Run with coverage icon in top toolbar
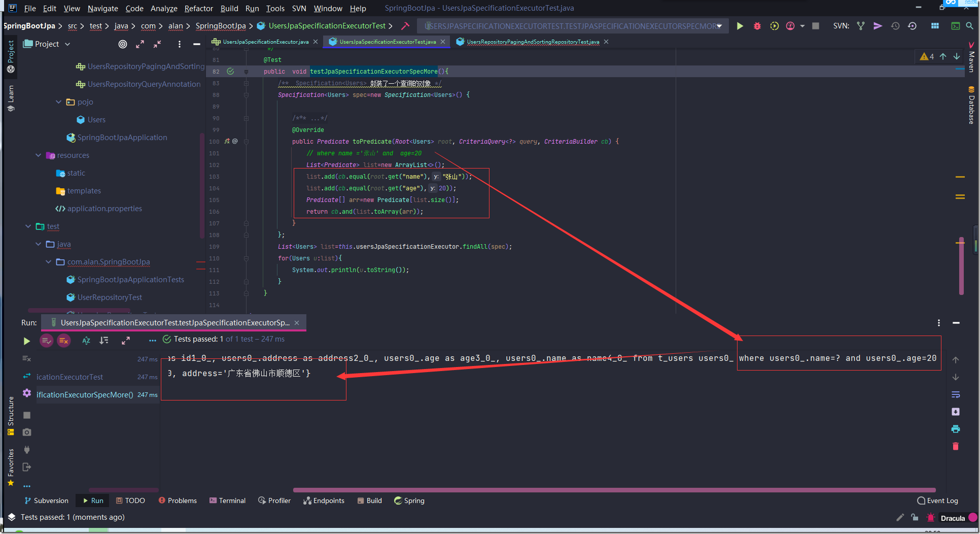This screenshot has height=534, width=980. click(x=774, y=26)
